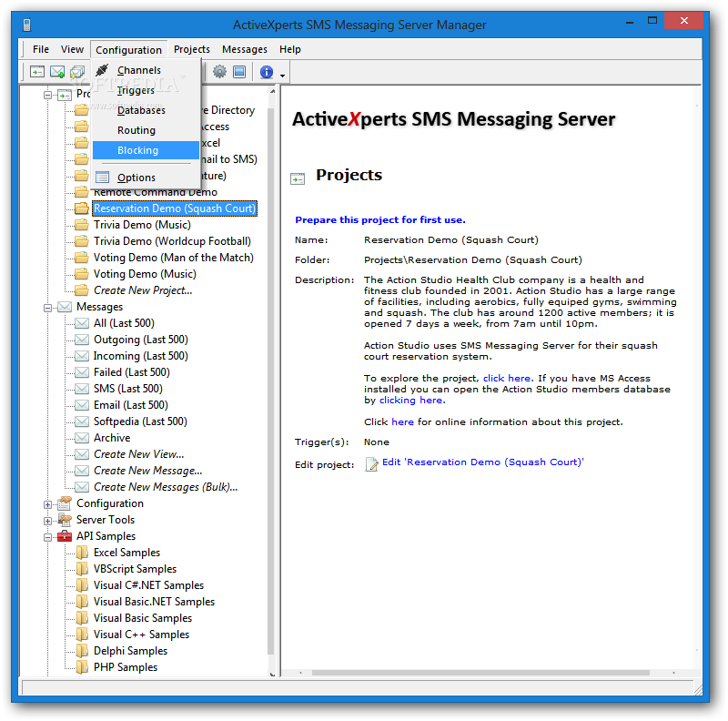
Task: Click the list icon beside Options
Action: point(102,177)
